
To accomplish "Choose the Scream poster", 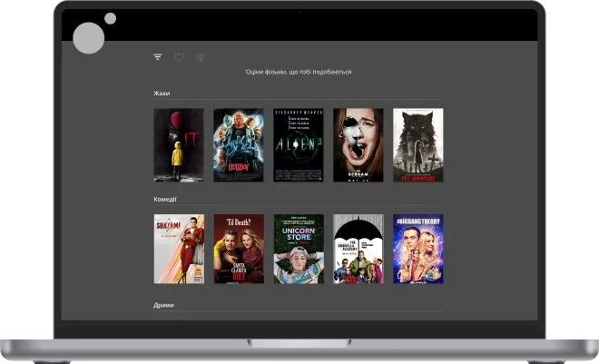I will click(358, 145).
